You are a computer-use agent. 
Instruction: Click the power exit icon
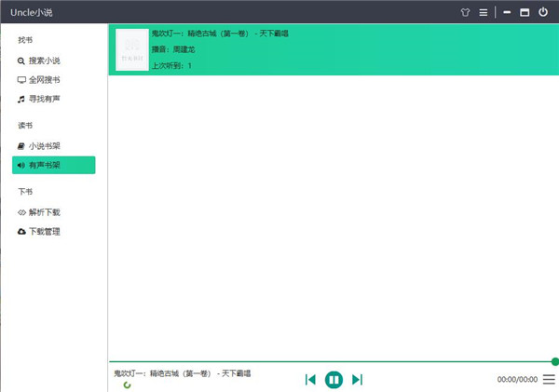[x=543, y=12]
